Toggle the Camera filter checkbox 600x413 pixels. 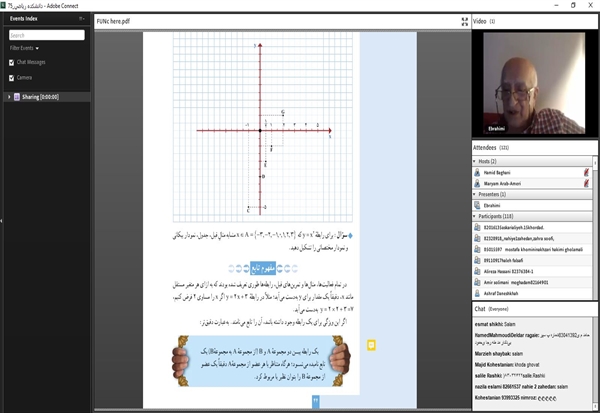tap(12, 76)
